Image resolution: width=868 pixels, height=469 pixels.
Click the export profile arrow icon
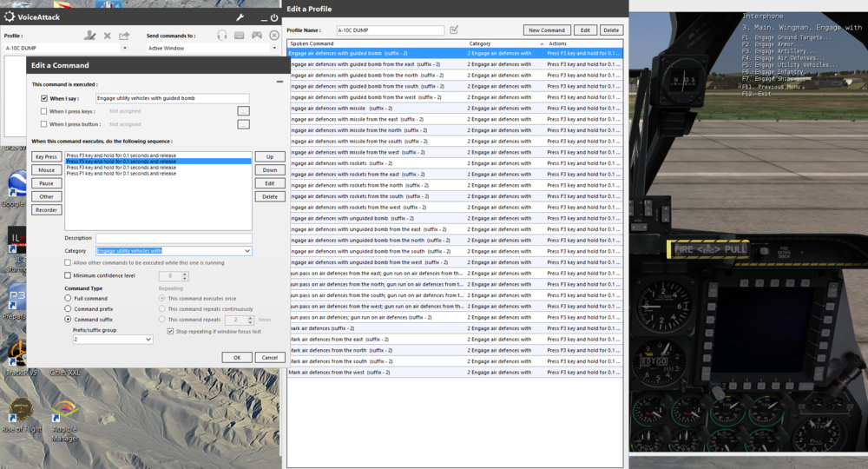(124, 36)
